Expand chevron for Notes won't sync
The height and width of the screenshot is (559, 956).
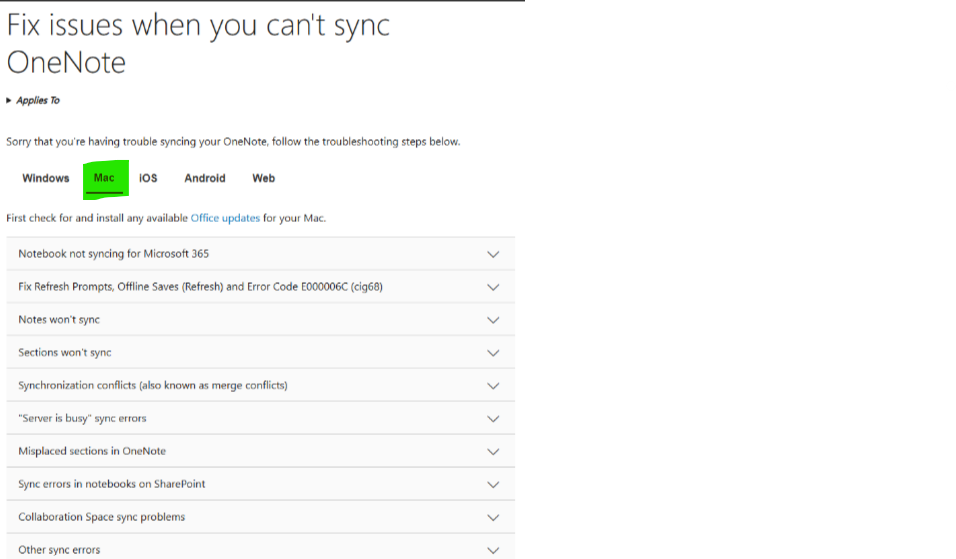(x=493, y=320)
